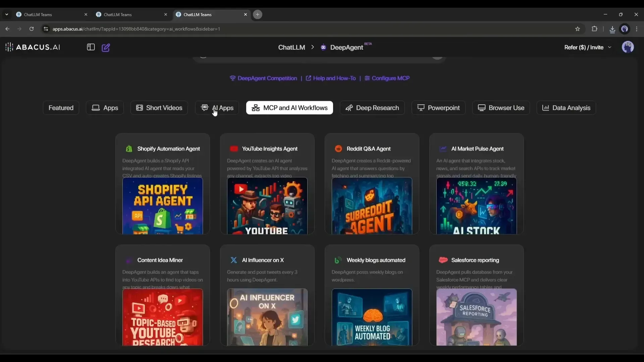Switch to the Browser Use tab
This screenshot has width=644, height=362.
(501, 108)
